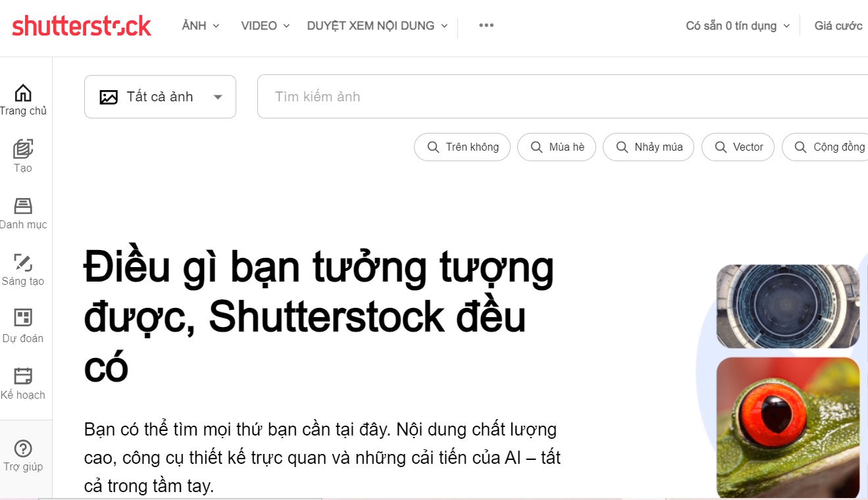
Task: Expand the VIDEO menu
Action: pyautogui.click(x=265, y=26)
